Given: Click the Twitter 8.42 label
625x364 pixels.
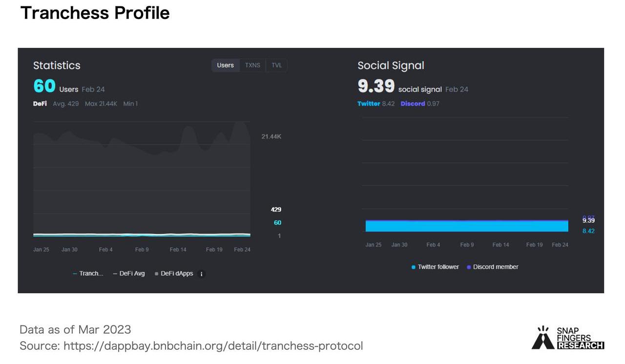Looking at the screenshot, I should point(375,104).
